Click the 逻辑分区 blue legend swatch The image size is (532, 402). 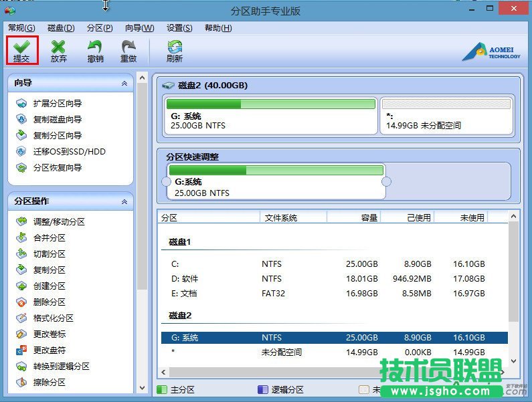point(262,389)
